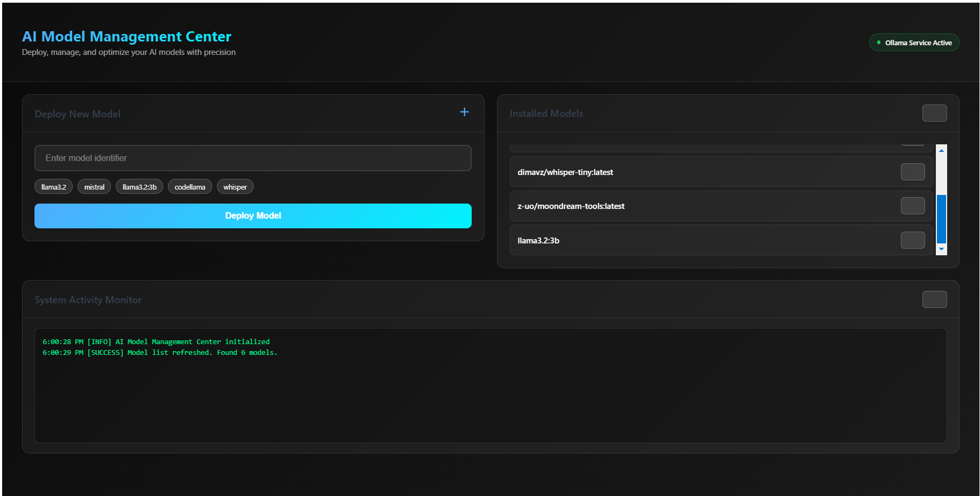Image resolution: width=980 pixels, height=496 pixels.
Task: Select the z-uo/moondream-tools:latest model name
Action: coord(571,206)
